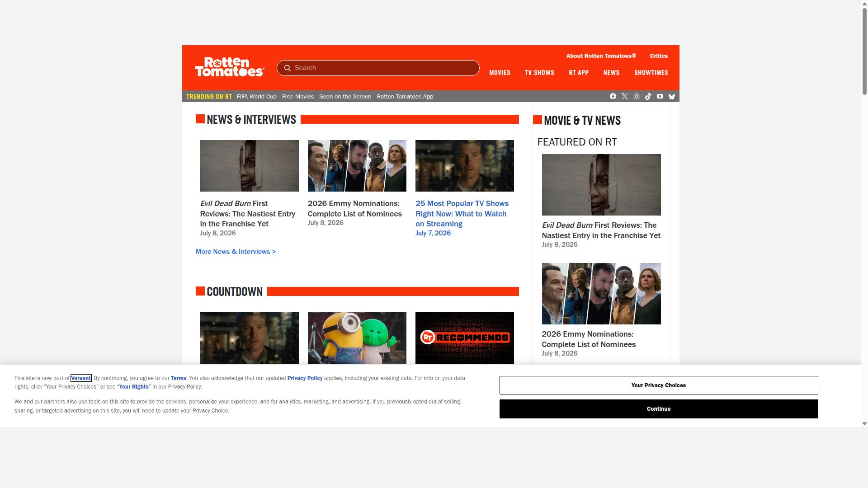Open Evil Dead Burn First Reviews headline in News & Interviews
The image size is (868, 488).
click(x=248, y=214)
